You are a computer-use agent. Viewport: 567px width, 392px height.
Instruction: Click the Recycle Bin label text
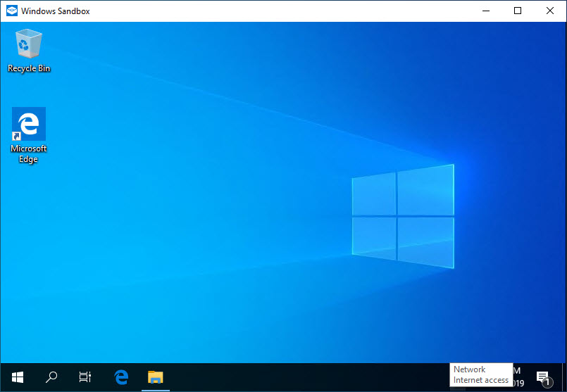click(x=29, y=68)
